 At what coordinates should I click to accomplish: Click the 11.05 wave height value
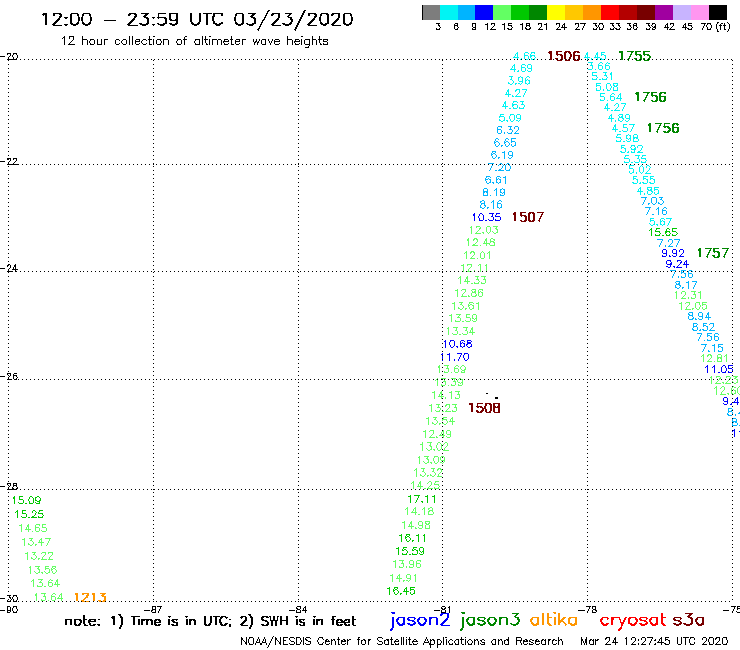(719, 369)
